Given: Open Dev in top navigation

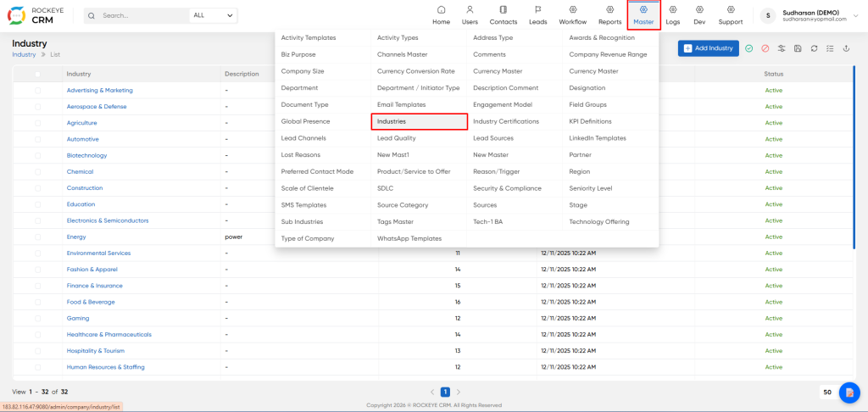Looking at the screenshot, I should (x=699, y=15).
